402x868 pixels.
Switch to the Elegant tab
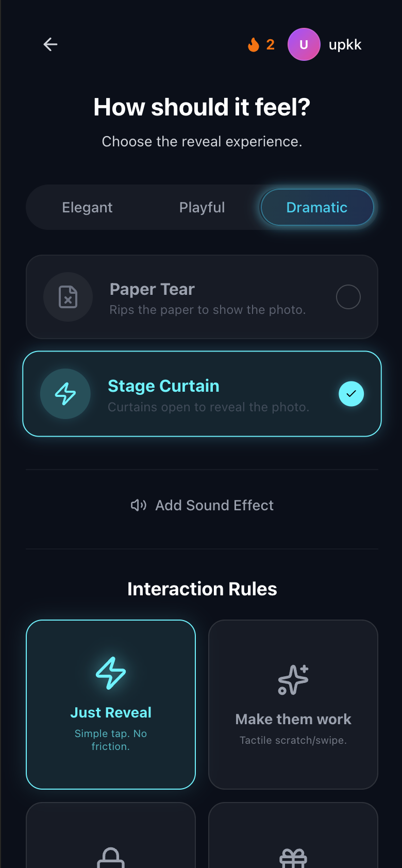click(x=87, y=207)
